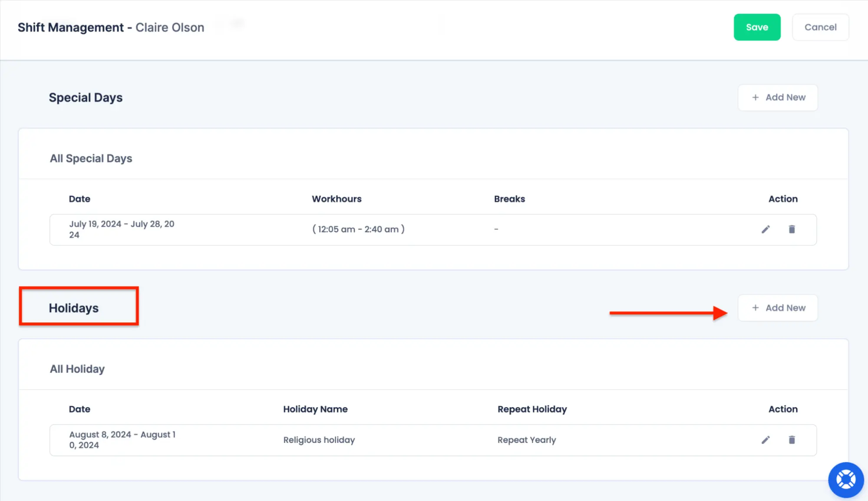Click the All Special Days heading
Viewport: 868px width, 501px height.
pos(91,158)
